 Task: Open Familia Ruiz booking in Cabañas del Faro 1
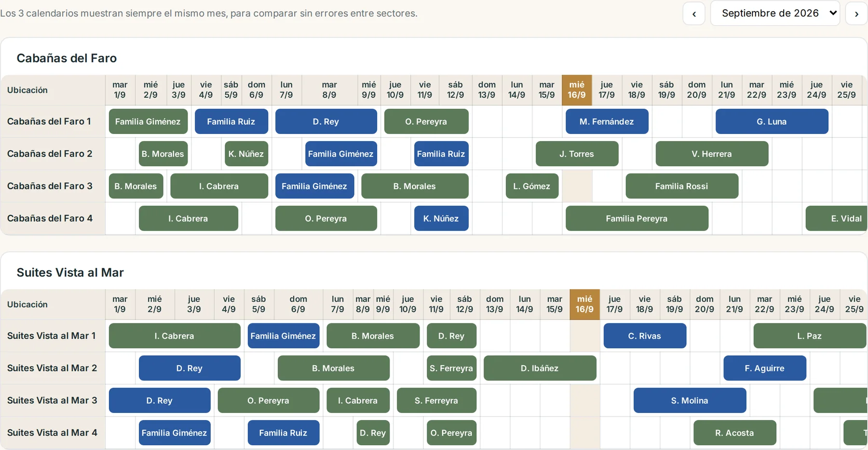(231, 121)
